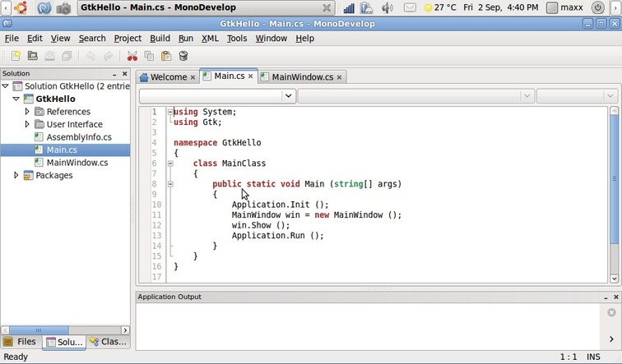
Task: Fold the MainClass block at line 6
Action: pos(170,164)
